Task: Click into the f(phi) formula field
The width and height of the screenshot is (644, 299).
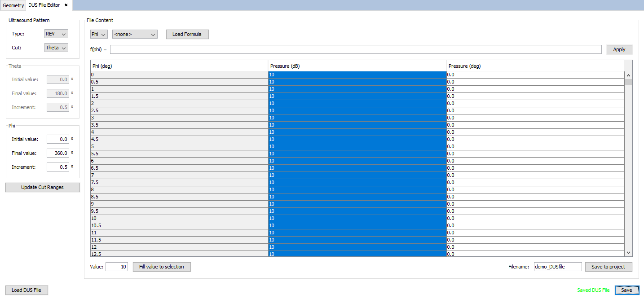Action: (355, 49)
